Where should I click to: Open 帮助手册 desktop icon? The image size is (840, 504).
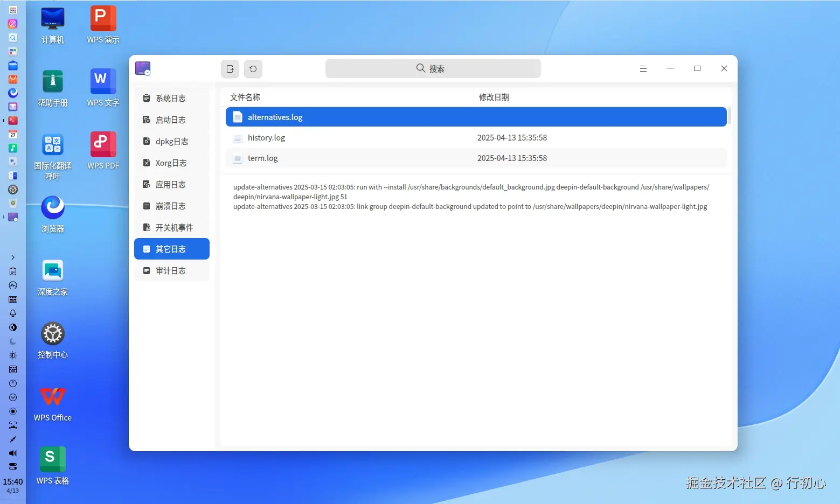point(53,88)
